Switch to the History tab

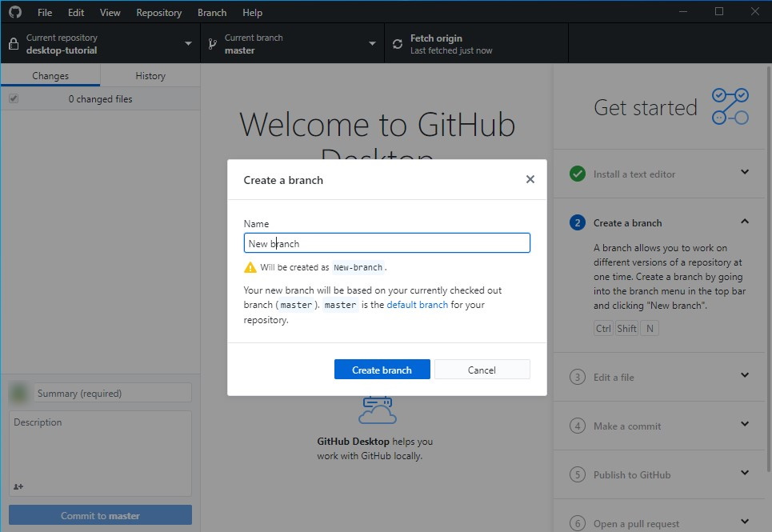[150, 75]
